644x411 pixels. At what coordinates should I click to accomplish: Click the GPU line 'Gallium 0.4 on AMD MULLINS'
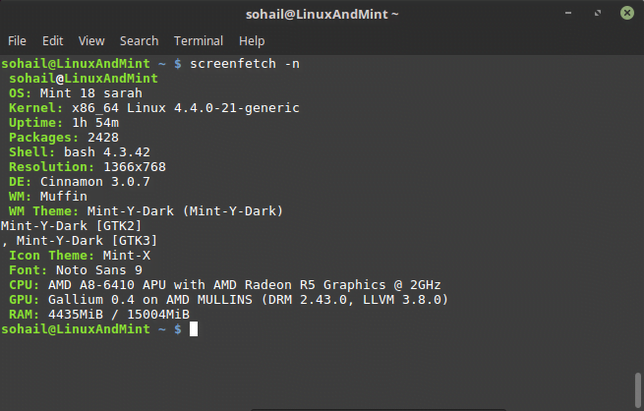tap(150, 300)
